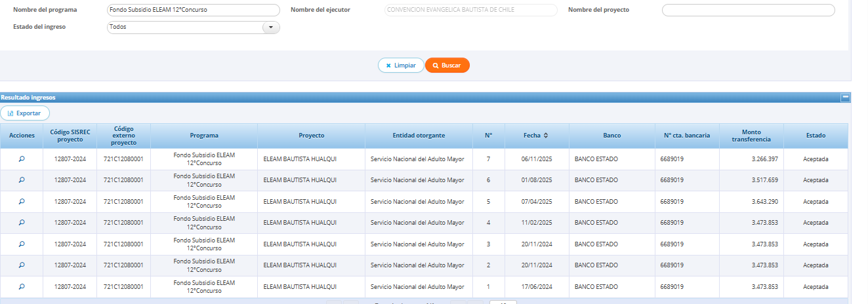Focus the Nombre del programa field
Screen dimensions: 868x304
point(193,10)
